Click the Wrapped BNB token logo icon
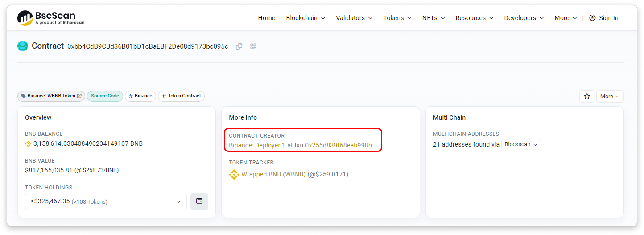The width and height of the screenshot is (644, 235). [x=234, y=175]
